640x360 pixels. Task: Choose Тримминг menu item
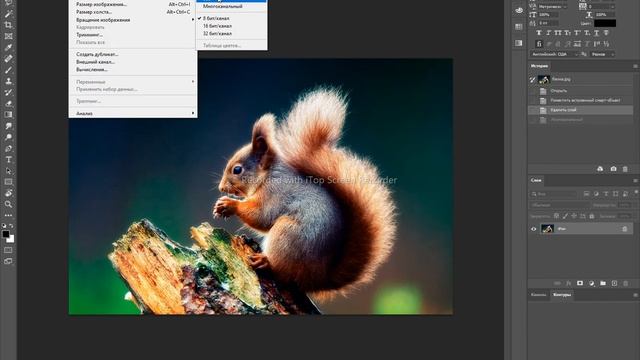[x=133, y=35]
